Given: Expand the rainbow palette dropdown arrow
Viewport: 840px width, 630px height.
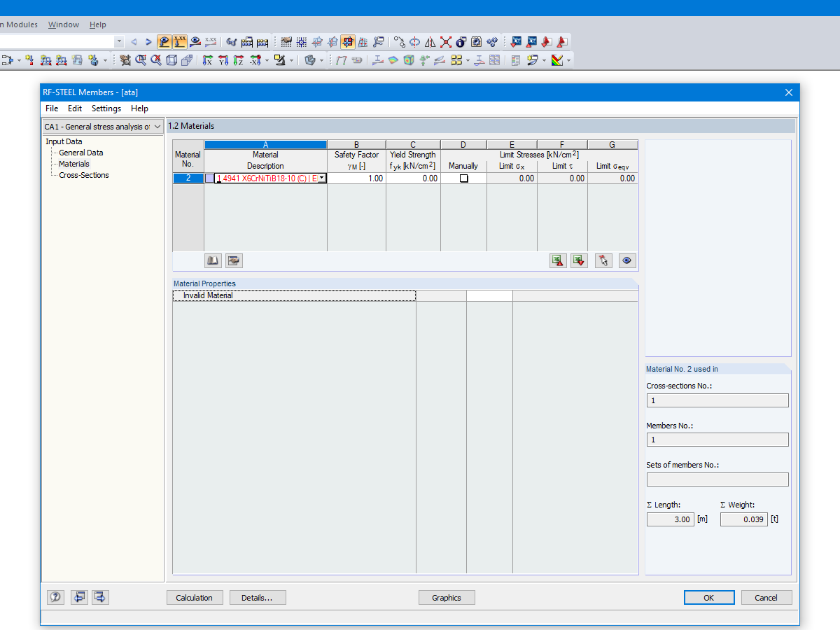Looking at the screenshot, I should [568, 61].
